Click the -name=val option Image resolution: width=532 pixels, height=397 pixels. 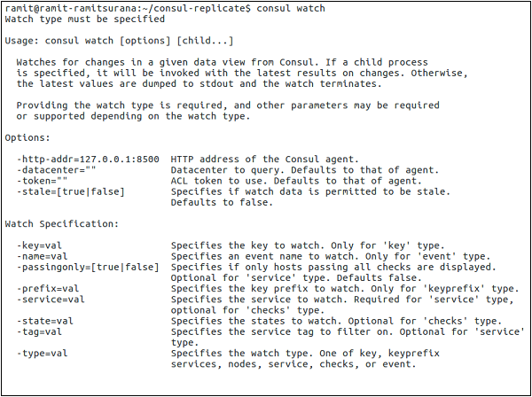tap(44, 255)
